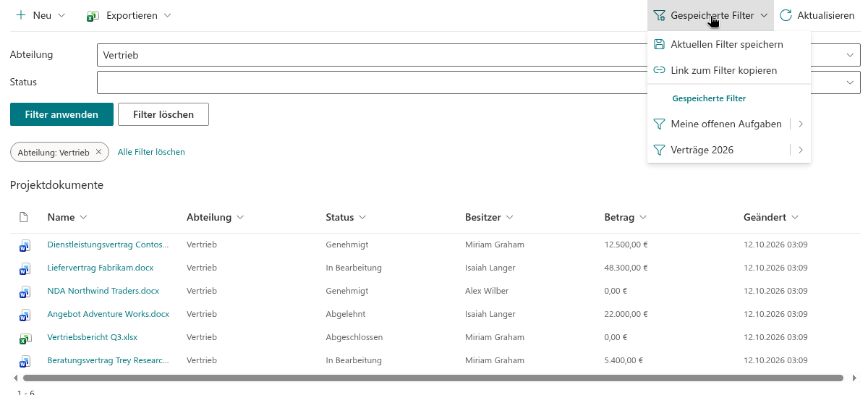868x395 pixels.
Task: Click the Projektdokumente list title
Action: [x=56, y=185]
